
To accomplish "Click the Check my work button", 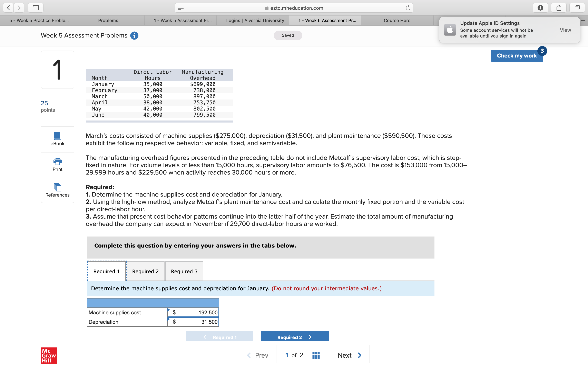I will (517, 56).
